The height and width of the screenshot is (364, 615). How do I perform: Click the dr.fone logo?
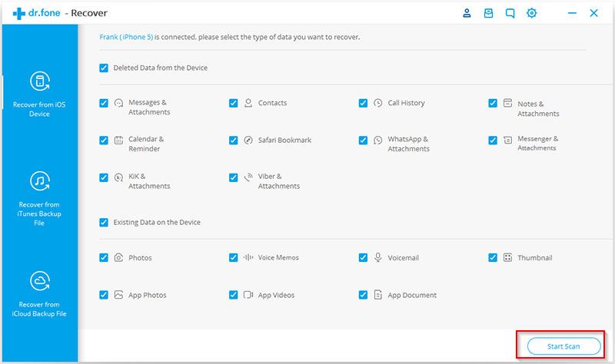(36, 13)
